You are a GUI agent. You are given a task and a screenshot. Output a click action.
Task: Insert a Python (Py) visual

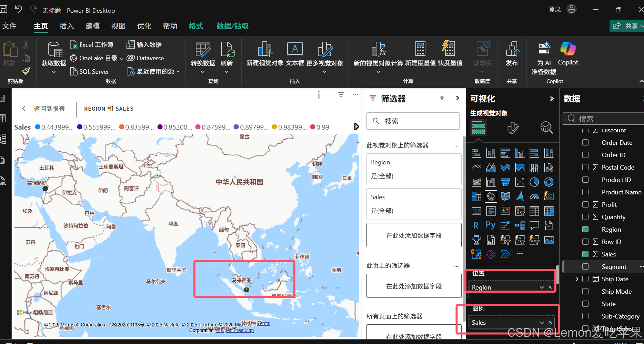(491, 225)
